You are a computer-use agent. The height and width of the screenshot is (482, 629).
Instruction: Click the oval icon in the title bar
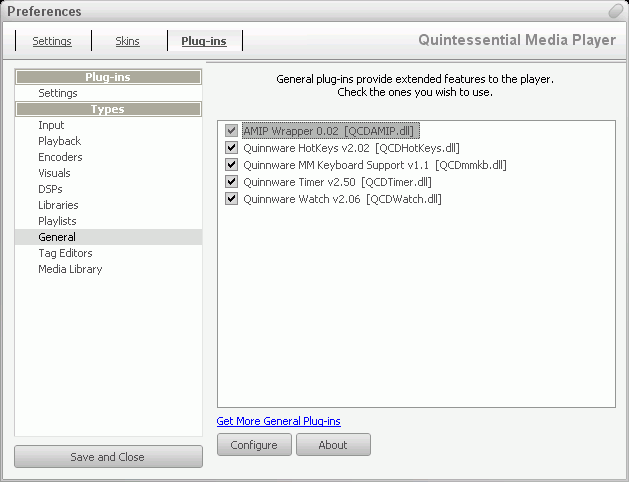tap(615, 11)
